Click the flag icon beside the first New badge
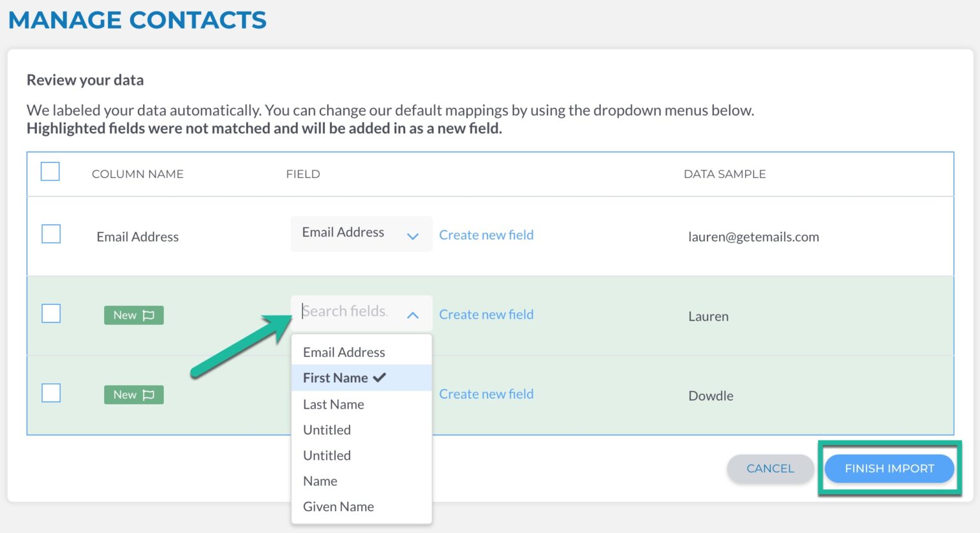The image size is (980, 533). pos(149,315)
